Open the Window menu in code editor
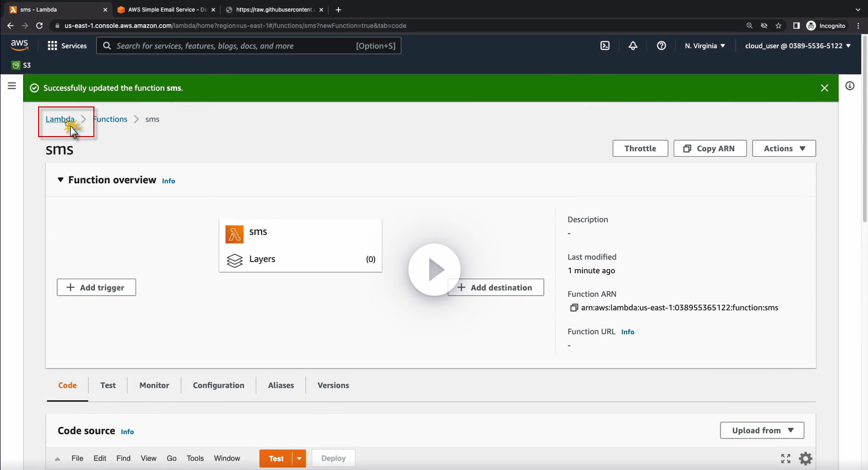 (227, 458)
